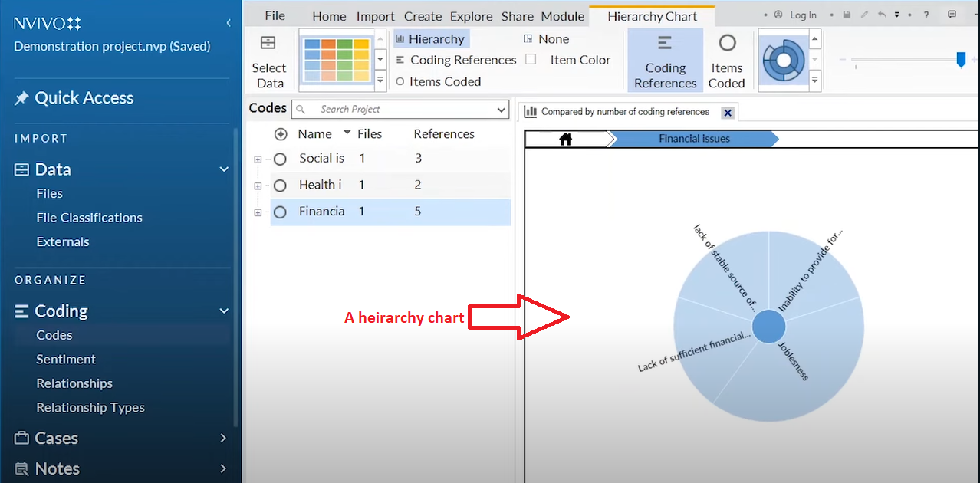Image resolution: width=980 pixels, height=483 pixels.
Task: Open Relationship Types
Action: point(90,408)
